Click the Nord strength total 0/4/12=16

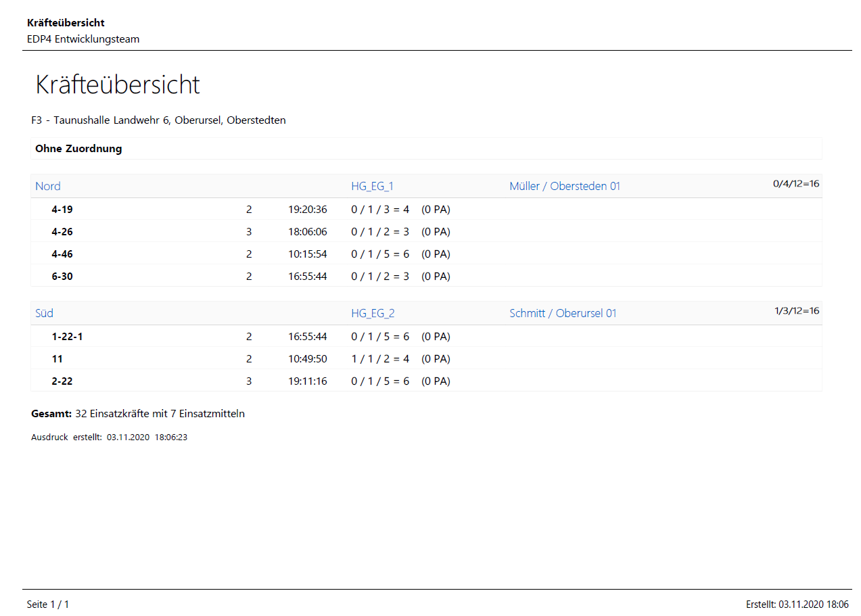[x=796, y=183]
